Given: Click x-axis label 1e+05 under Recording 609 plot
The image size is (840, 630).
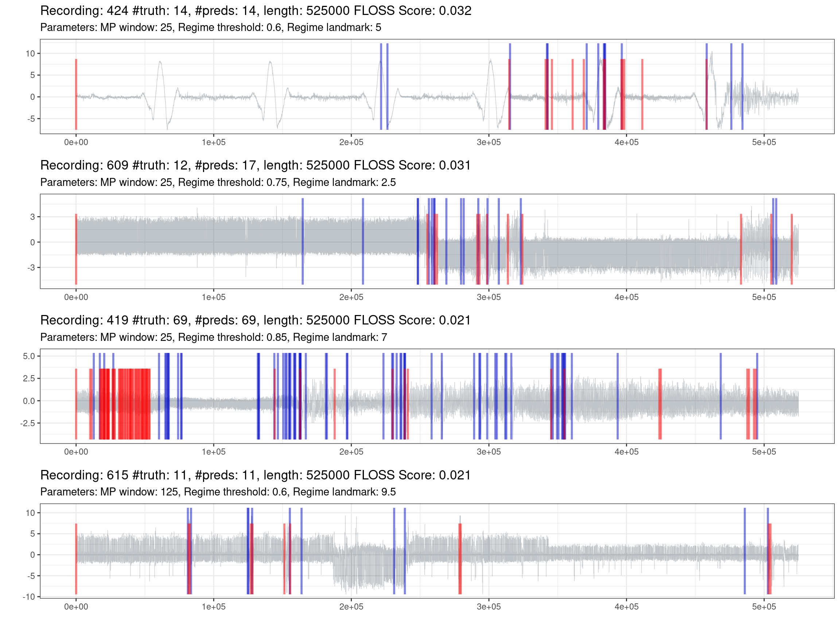Looking at the screenshot, I should click(213, 297).
